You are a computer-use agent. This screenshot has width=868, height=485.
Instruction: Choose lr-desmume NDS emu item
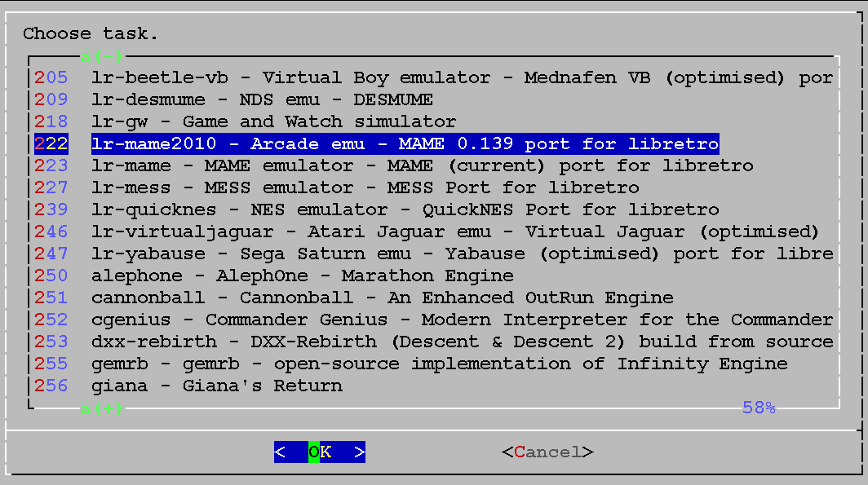pyautogui.click(x=261, y=100)
